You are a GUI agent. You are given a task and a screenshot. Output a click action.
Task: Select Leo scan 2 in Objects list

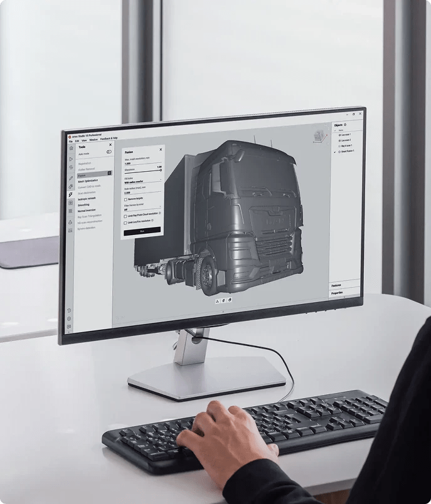coord(346,140)
